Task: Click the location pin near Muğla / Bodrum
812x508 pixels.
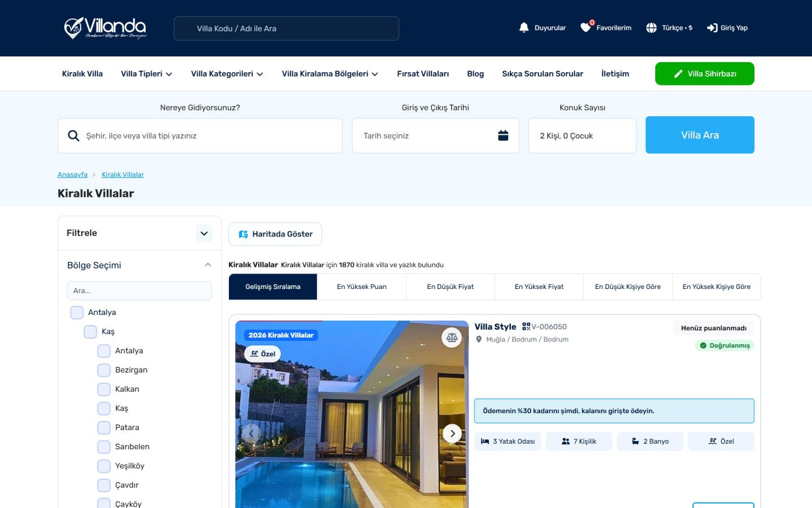Action: 479,339
